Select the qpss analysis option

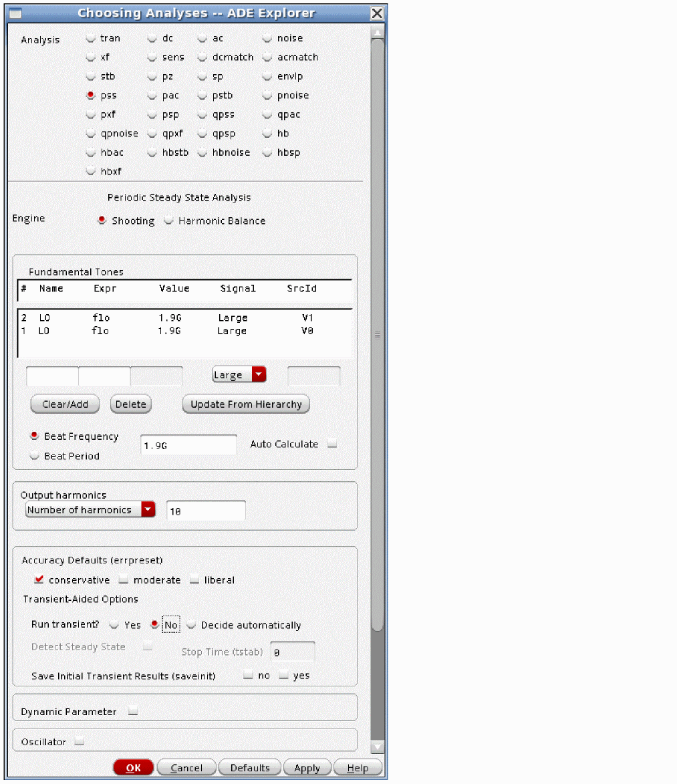pyautogui.click(x=202, y=114)
